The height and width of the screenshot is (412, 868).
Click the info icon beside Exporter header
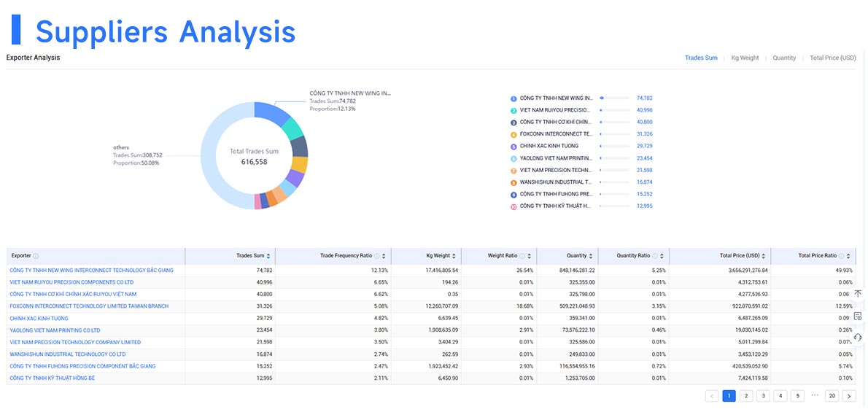[x=36, y=256]
